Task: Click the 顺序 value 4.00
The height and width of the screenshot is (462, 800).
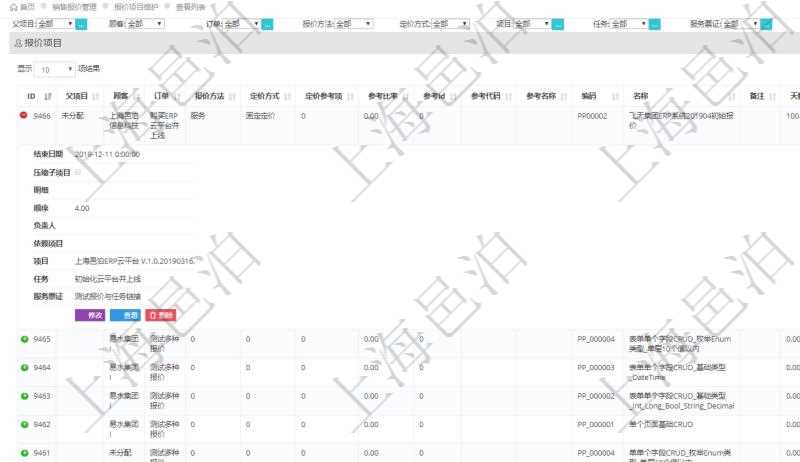Action: pos(82,208)
